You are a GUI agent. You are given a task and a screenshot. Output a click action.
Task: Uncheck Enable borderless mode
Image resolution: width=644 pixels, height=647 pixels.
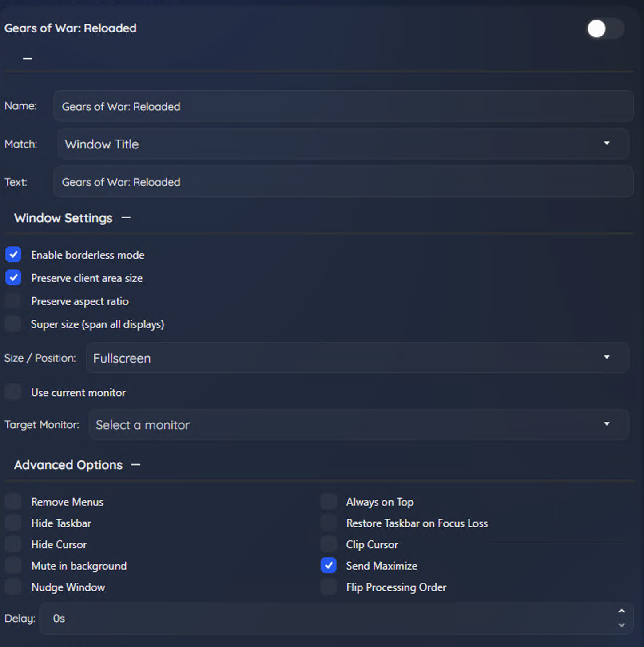click(13, 255)
